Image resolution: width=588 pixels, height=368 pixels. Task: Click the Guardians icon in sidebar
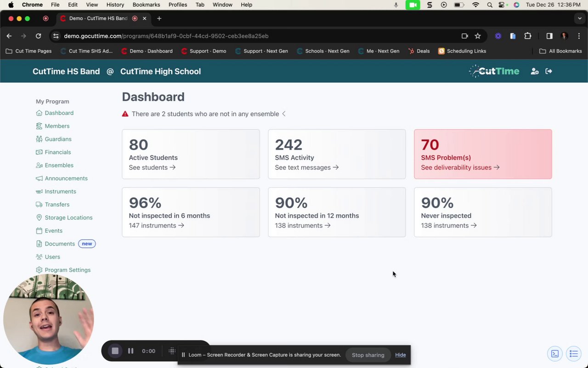[x=39, y=139]
